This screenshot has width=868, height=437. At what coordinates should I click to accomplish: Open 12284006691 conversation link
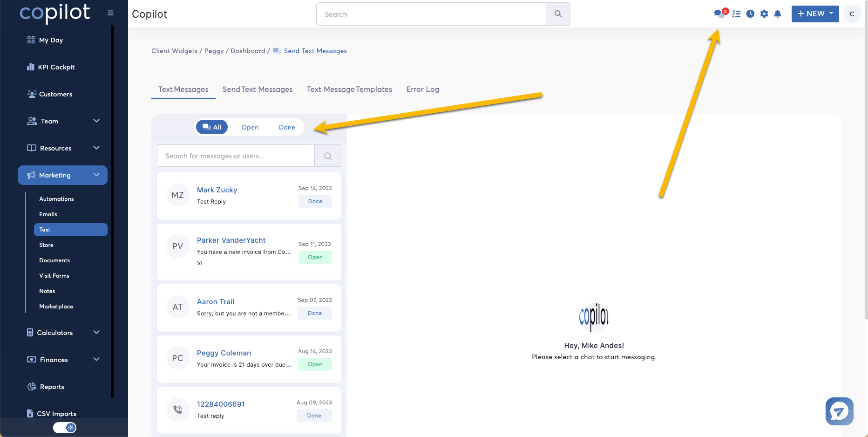(221, 404)
